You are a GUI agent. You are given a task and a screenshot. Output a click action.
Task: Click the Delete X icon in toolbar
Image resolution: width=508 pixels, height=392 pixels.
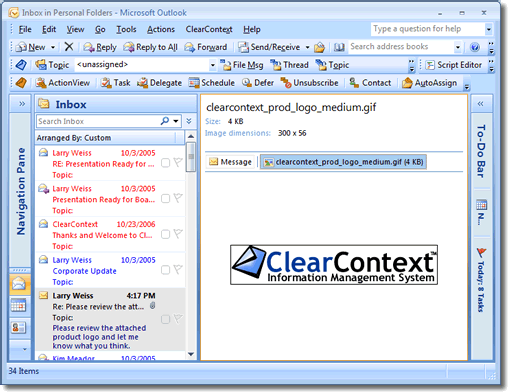(69, 47)
